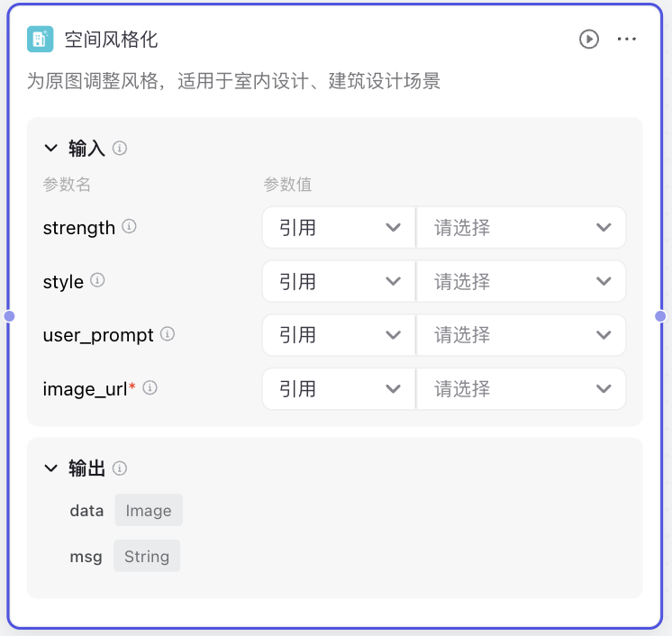Click the 空间风格化 node building icon
Screen dimensions: 672x636
click(40, 40)
